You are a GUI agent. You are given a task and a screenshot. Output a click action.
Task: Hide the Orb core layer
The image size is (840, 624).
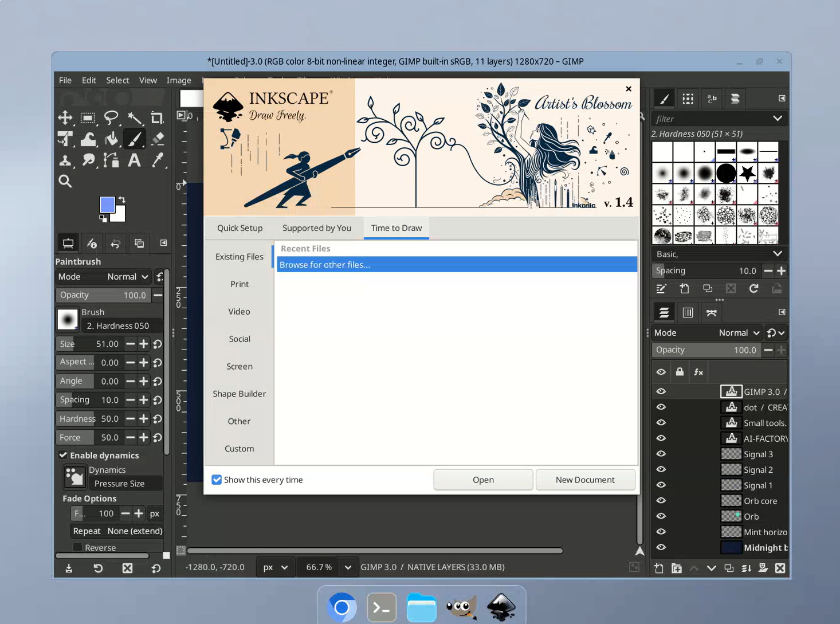661,501
